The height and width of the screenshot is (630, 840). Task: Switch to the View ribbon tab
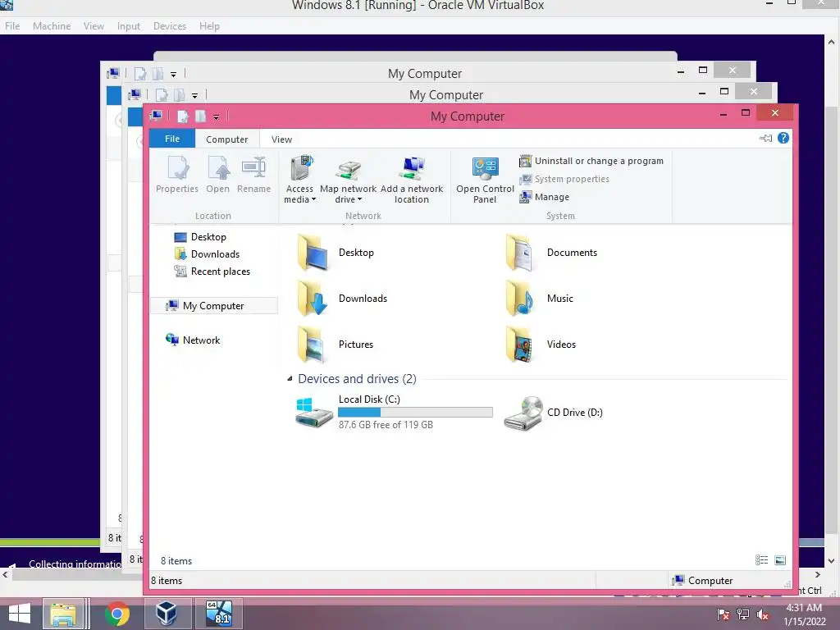[x=282, y=139]
